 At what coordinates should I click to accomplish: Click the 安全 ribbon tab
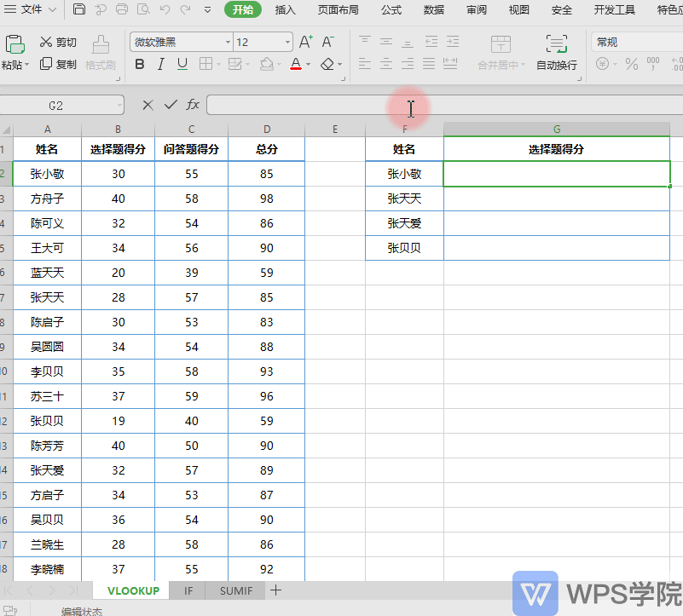(x=561, y=9)
